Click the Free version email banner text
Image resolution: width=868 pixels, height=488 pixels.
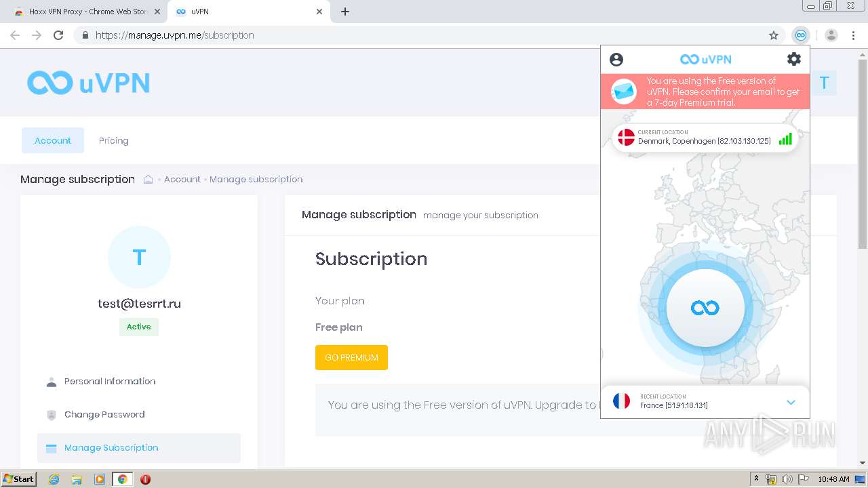tap(723, 91)
